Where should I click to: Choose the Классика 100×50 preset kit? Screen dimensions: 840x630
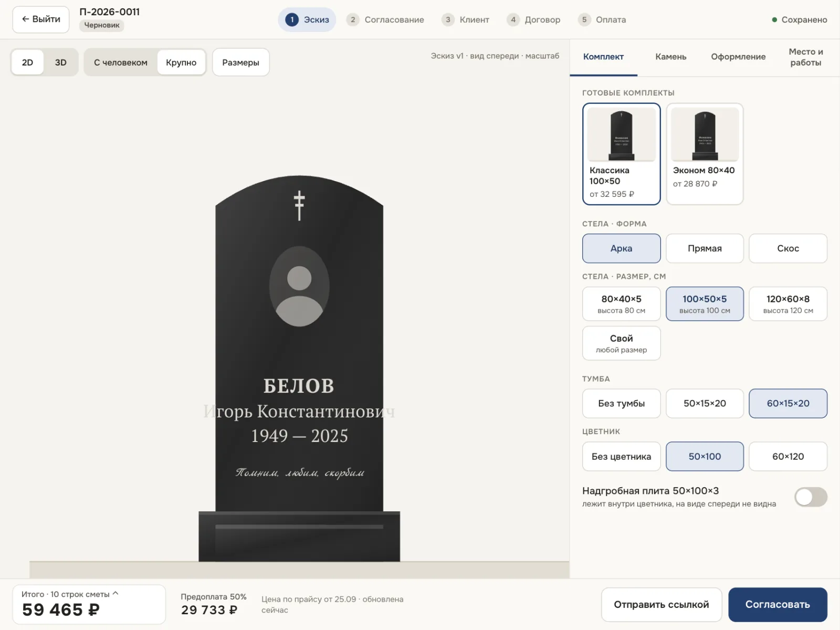click(621, 154)
